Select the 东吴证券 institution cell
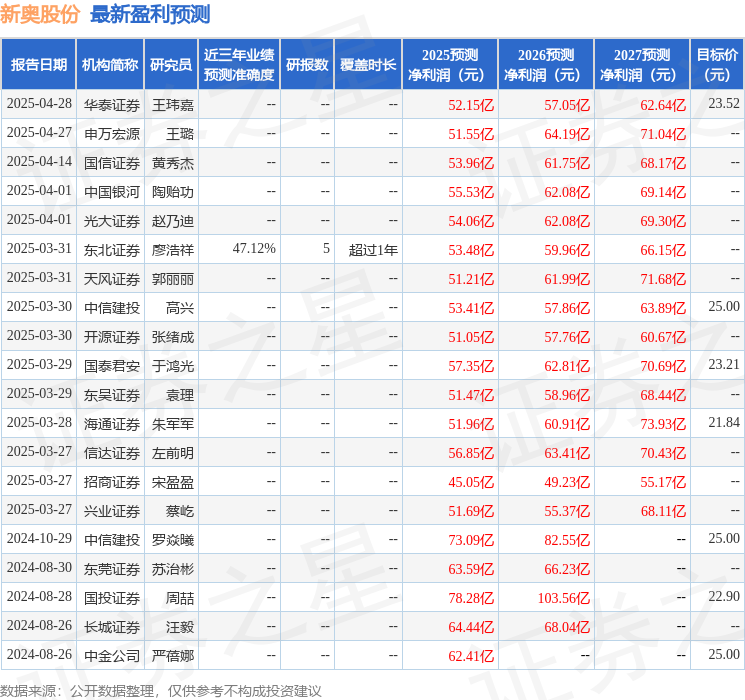The height and width of the screenshot is (700, 745). [x=112, y=395]
